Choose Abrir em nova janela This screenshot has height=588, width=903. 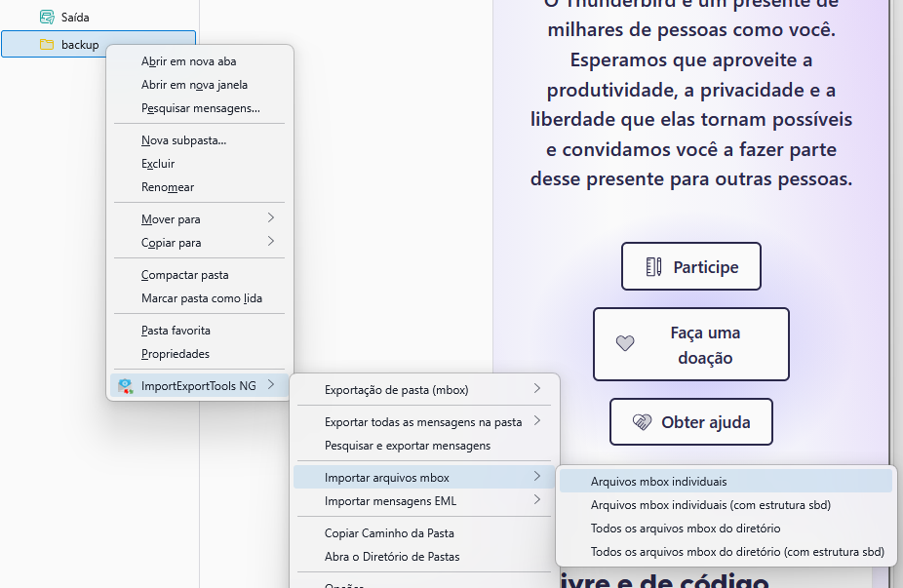(x=199, y=85)
